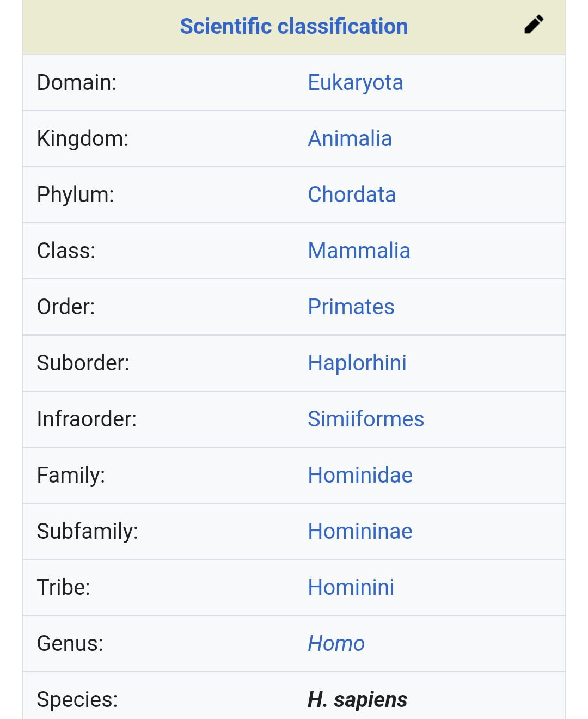Open the Primates order link

coord(351,307)
